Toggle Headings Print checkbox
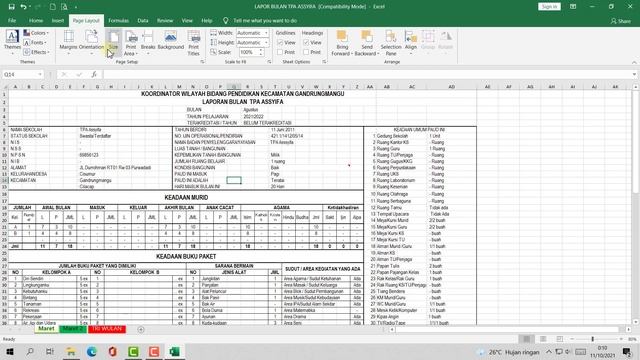640x360 pixels. coord(306,52)
